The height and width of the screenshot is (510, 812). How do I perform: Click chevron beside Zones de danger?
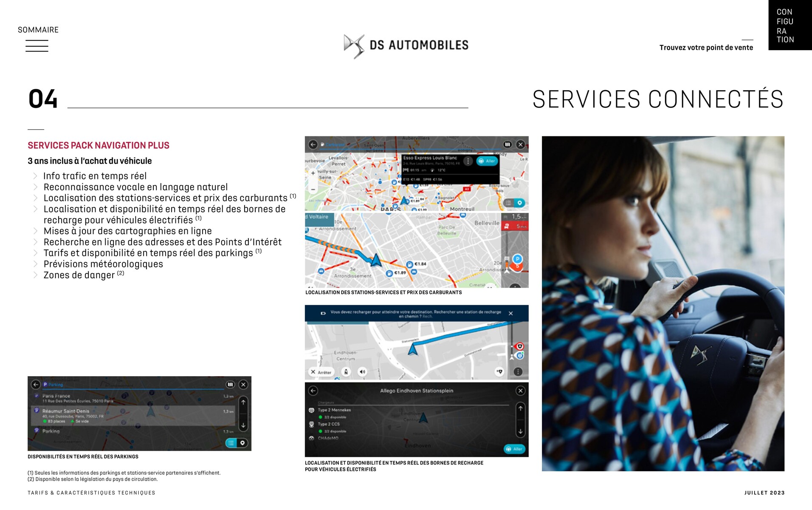coord(35,275)
